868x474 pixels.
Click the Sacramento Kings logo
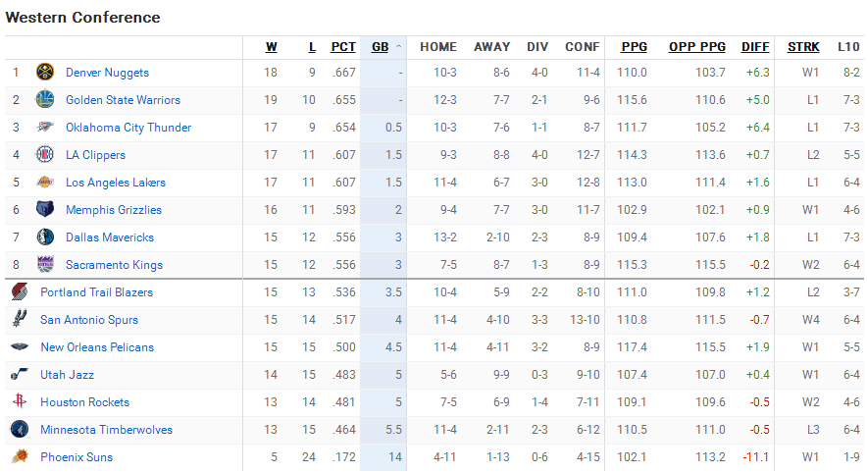45,265
